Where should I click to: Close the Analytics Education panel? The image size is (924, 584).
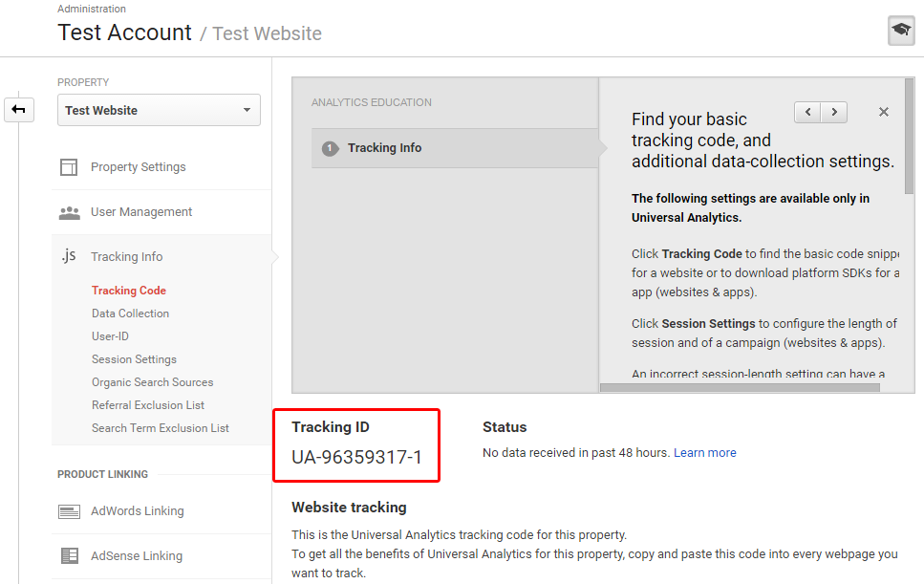coord(883,112)
